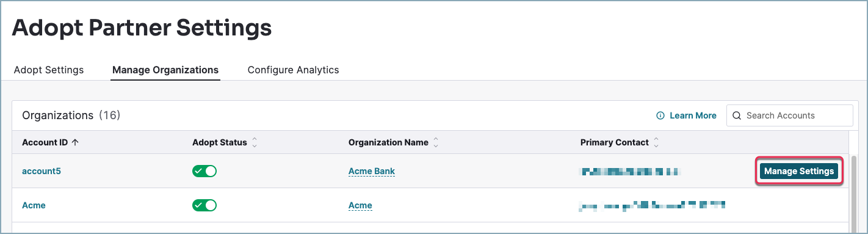This screenshot has width=868, height=234.
Task: Open the account5 account ID link
Action: [x=42, y=171]
